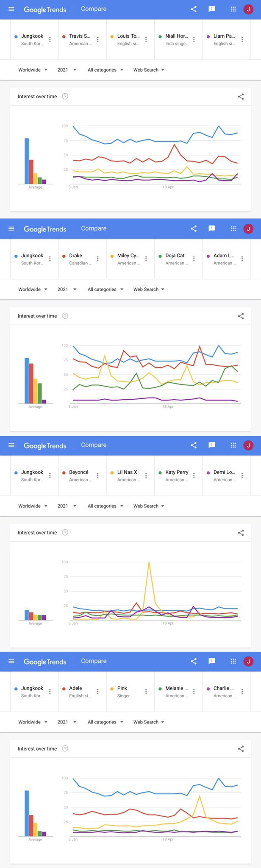Viewport: 261px width, 868px height.
Task: Open the three-dot menu for Adam L...
Action: point(242,259)
